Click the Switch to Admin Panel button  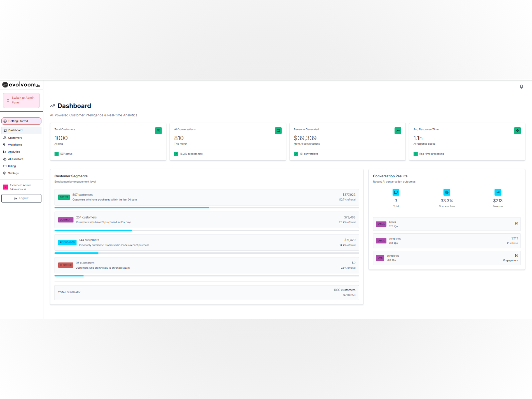coord(21,100)
